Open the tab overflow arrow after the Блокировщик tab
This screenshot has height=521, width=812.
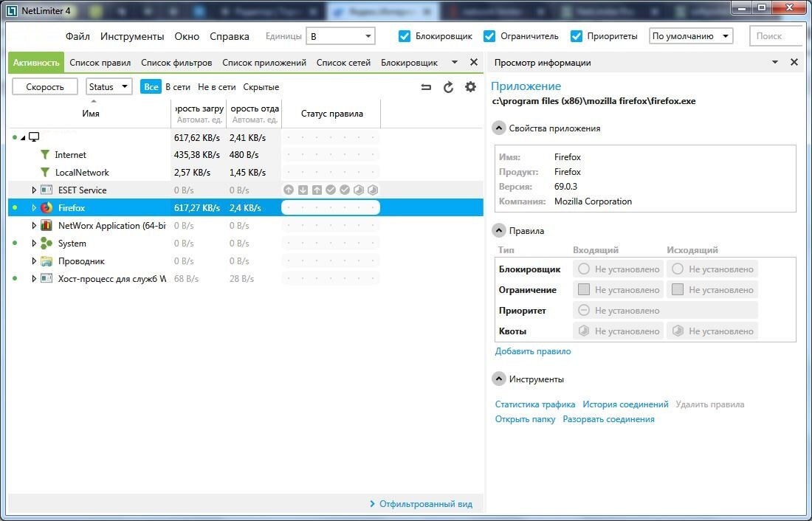pos(454,62)
